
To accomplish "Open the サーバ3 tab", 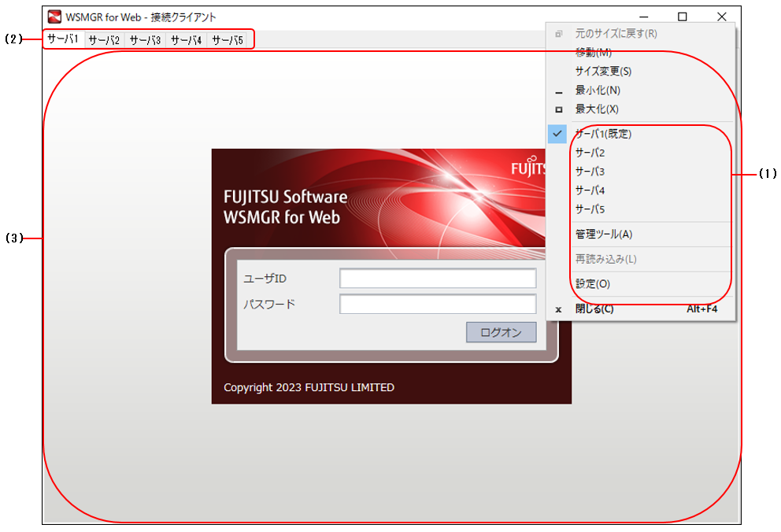I will click(x=145, y=40).
